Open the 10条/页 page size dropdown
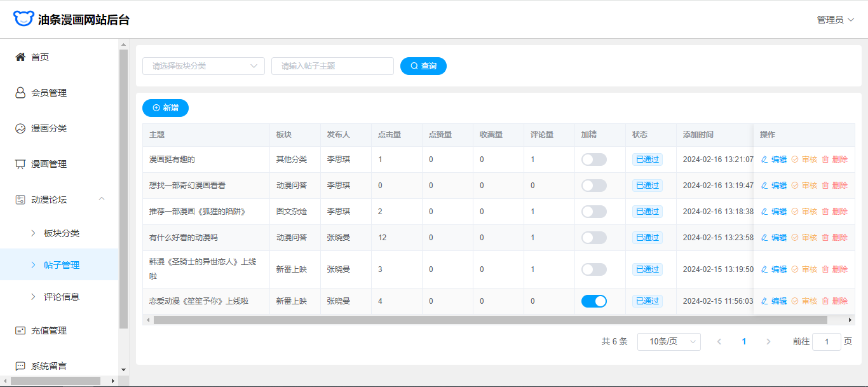The width and height of the screenshot is (868, 387). click(x=668, y=342)
